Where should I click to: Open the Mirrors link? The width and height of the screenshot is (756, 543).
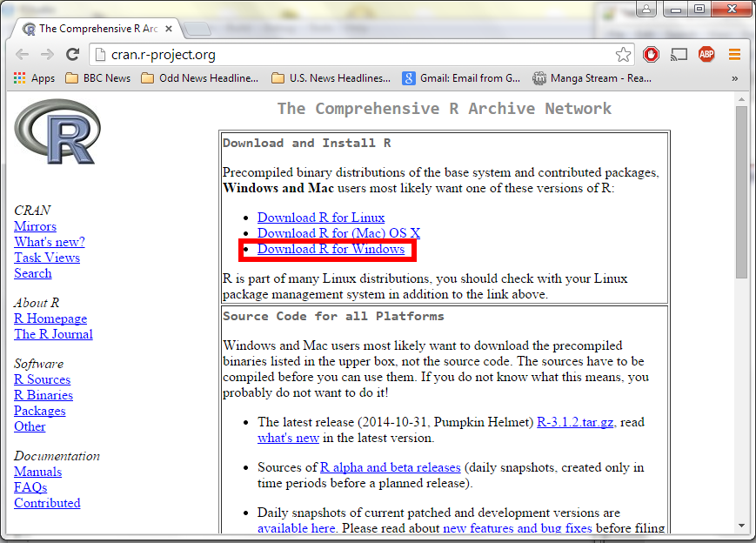coord(35,226)
